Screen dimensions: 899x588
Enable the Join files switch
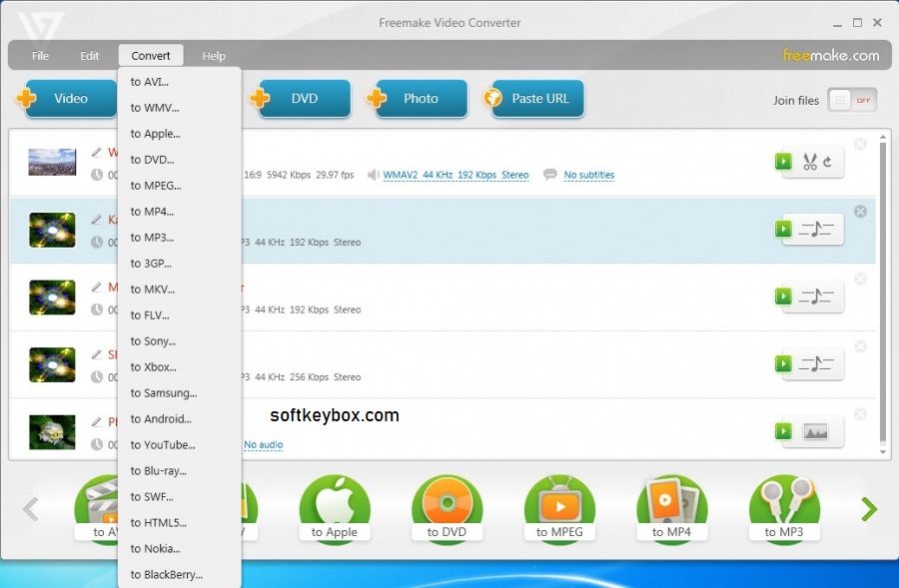pos(852,100)
